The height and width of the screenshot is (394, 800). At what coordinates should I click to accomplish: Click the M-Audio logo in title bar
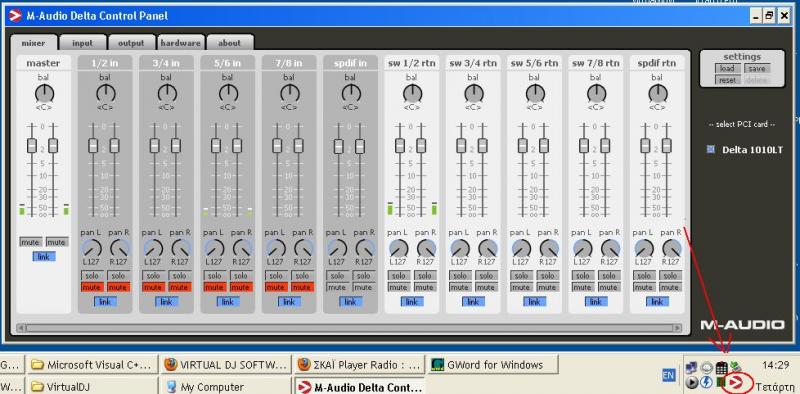tap(15, 16)
